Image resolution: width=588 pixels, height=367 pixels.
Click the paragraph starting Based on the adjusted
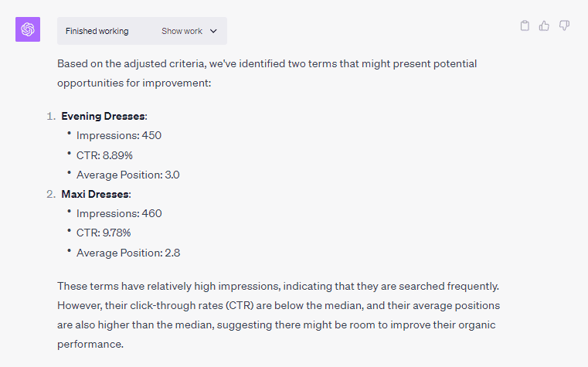click(x=267, y=73)
